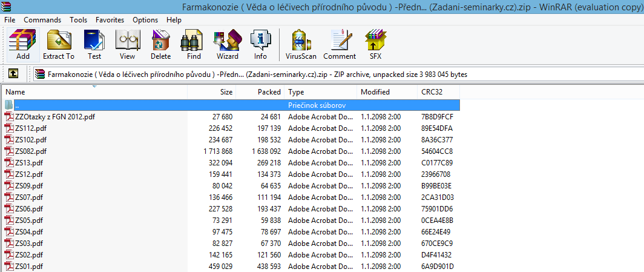Run Test on archive files

point(94,44)
